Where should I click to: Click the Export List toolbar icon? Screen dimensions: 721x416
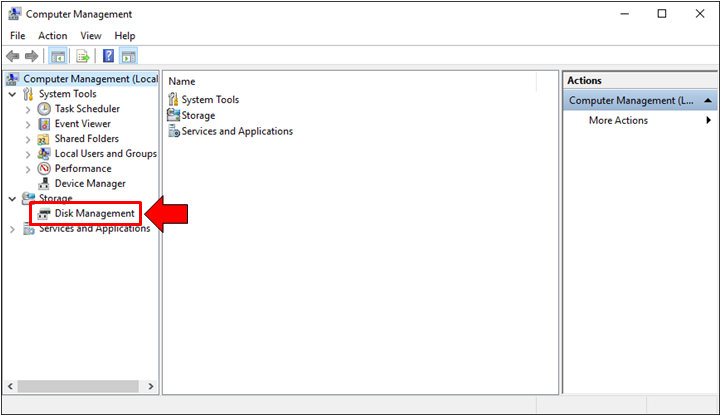pos(83,57)
